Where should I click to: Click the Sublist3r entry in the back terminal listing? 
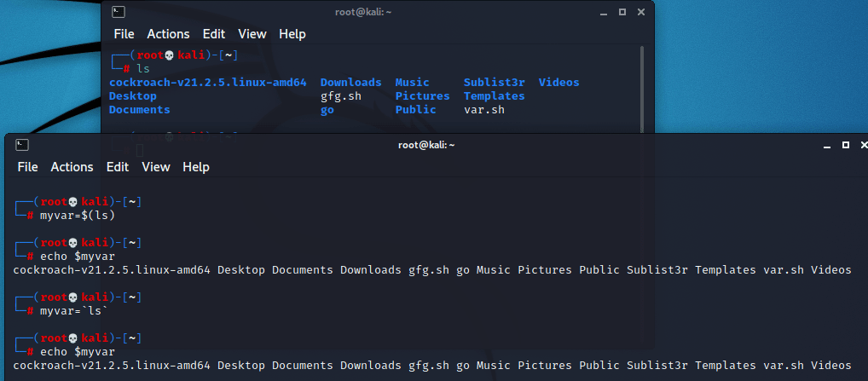tap(495, 83)
